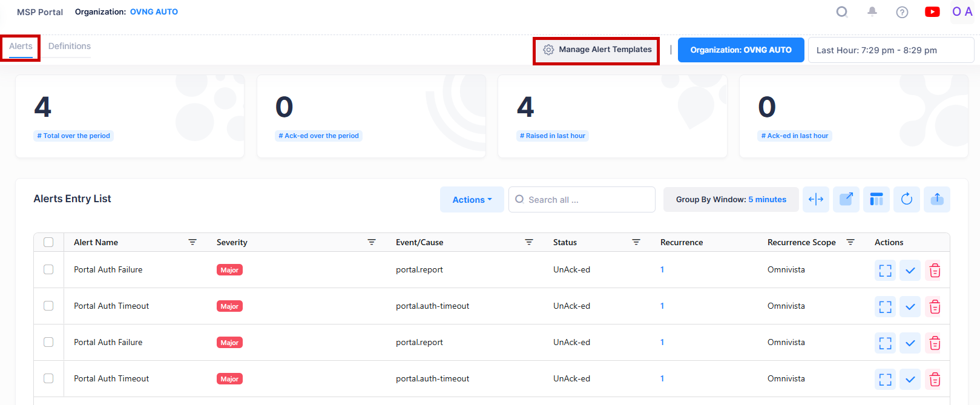Switch to the Definitions tab
The image size is (980, 405).
tap(70, 47)
